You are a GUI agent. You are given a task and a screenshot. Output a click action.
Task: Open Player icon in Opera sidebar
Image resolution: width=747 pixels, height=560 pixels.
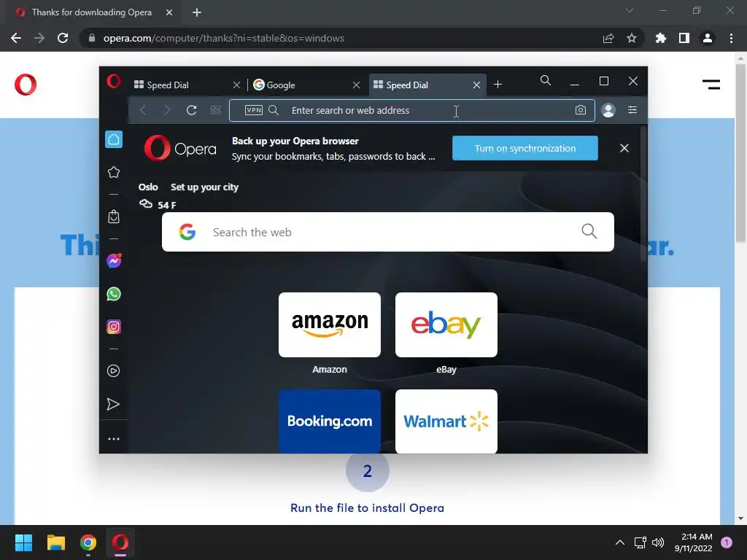tap(113, 370)
